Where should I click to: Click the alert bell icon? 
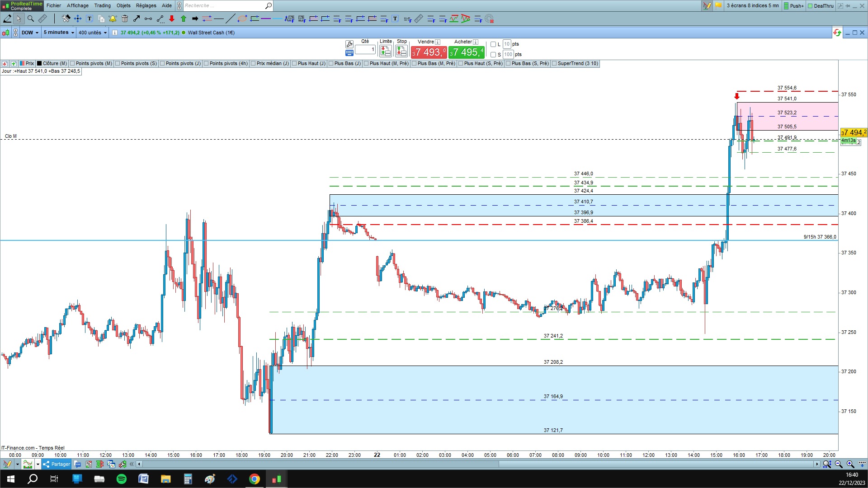pyautogui.click(x=113, y=19)
